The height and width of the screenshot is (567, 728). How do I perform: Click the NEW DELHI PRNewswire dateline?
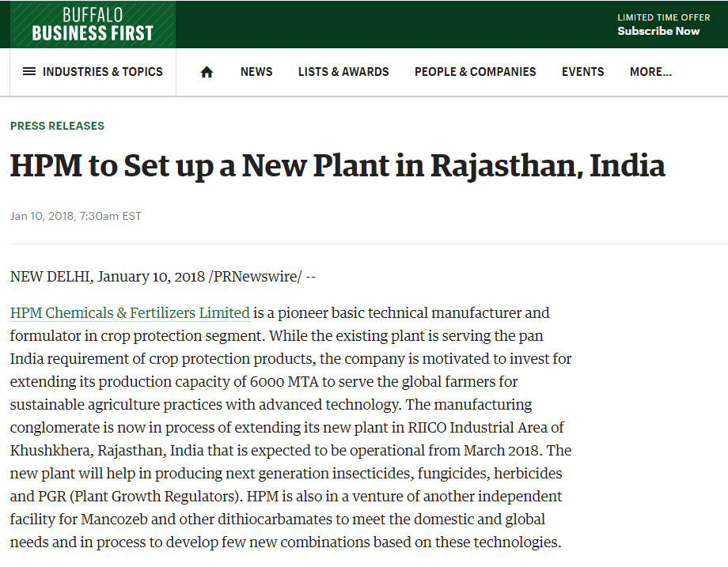point(162,277)
